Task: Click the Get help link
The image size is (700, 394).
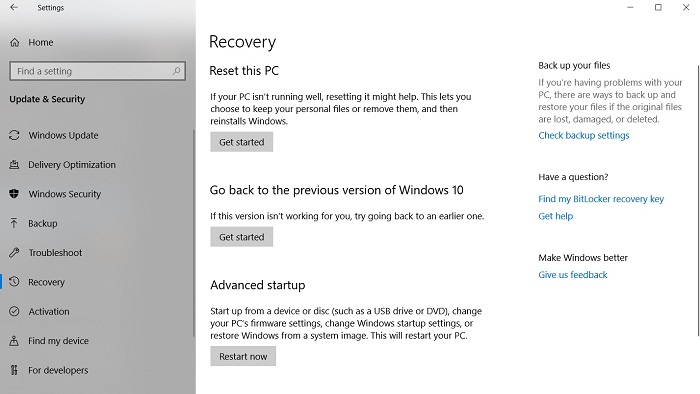Action: pyautogui.click(x=555, y=216)
